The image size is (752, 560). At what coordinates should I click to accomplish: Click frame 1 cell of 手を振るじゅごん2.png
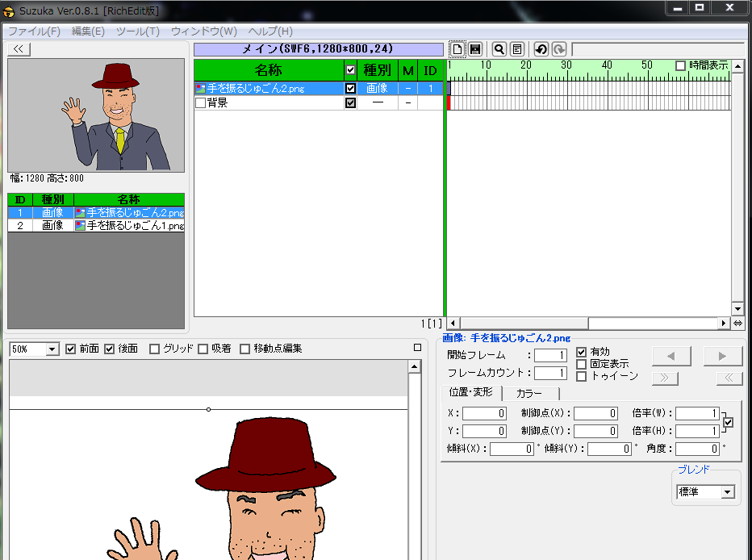pyautogui.click(x=449, y=88)
